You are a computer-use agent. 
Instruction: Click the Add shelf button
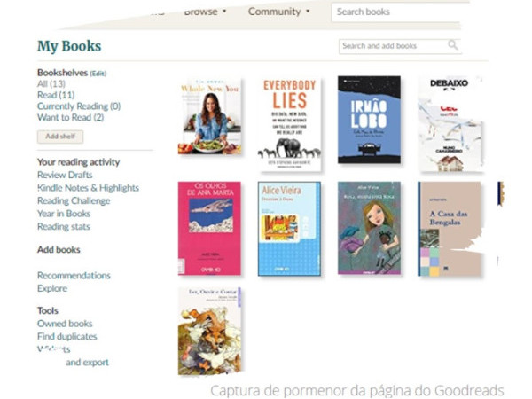[60, 137]
